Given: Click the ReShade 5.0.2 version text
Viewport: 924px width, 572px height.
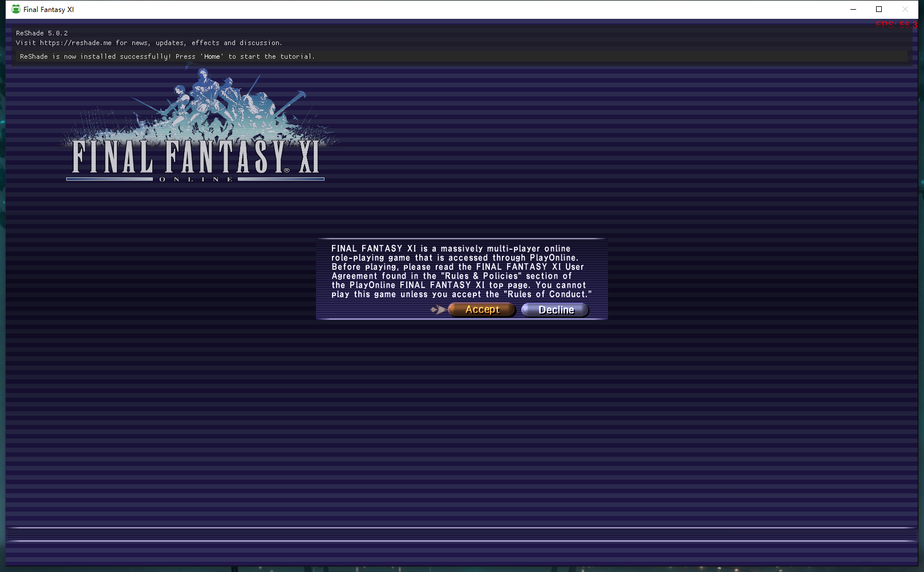Looking at the screenshot, I should (42, 33).
